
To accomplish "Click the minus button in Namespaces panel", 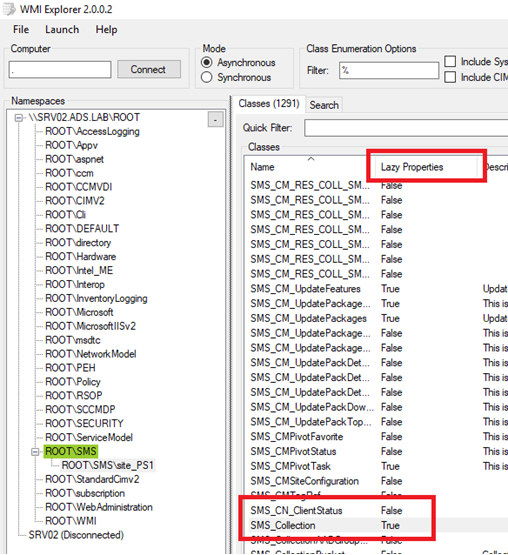I will point(215,120).
